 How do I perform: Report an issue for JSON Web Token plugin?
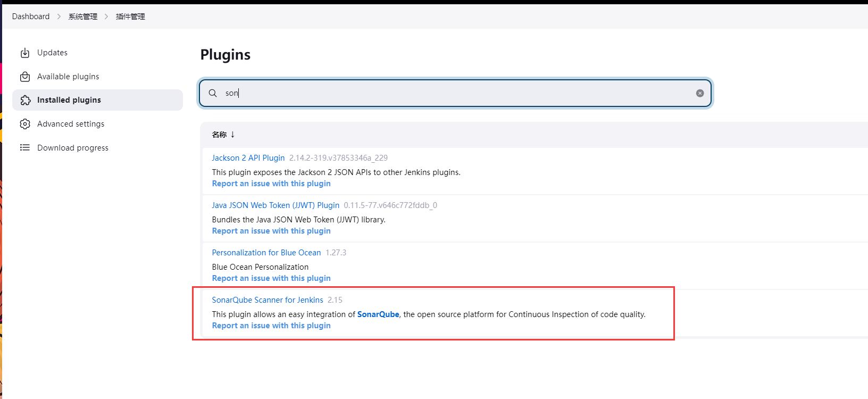pyautogui.click(x=271, y=231)
